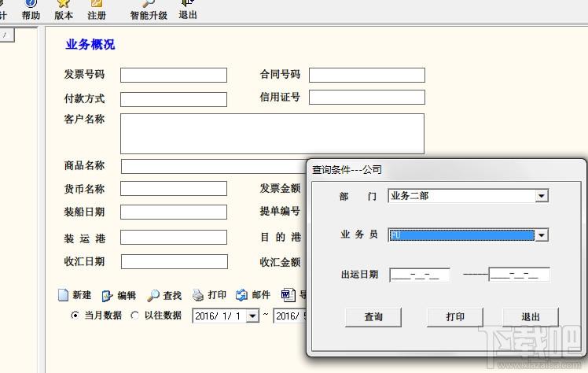Select the 当月数据 radio button
This screenshot has height=373, width=588.
(x=75, y=316)
